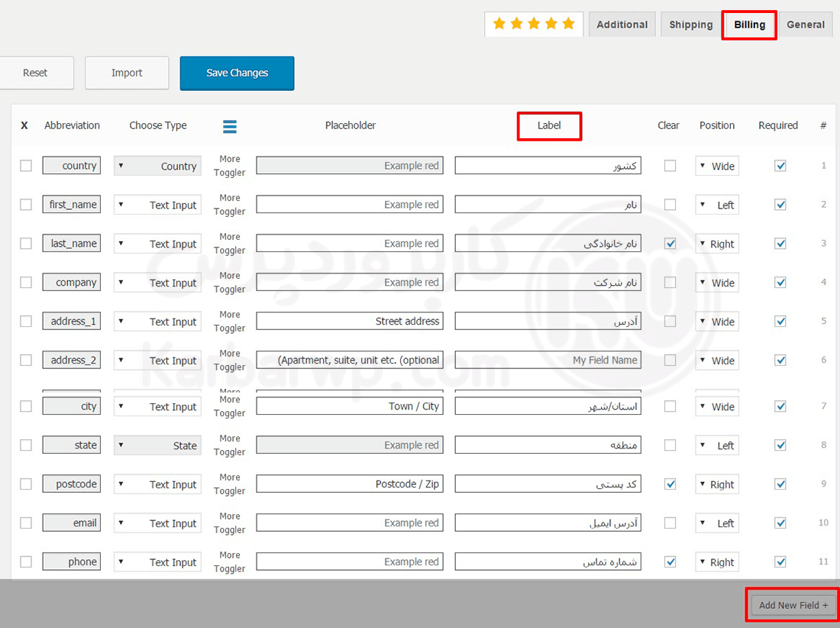Viewport: 840px width, 628px height.
Task: Click the Save Changes button
Action: pos(237,73)
